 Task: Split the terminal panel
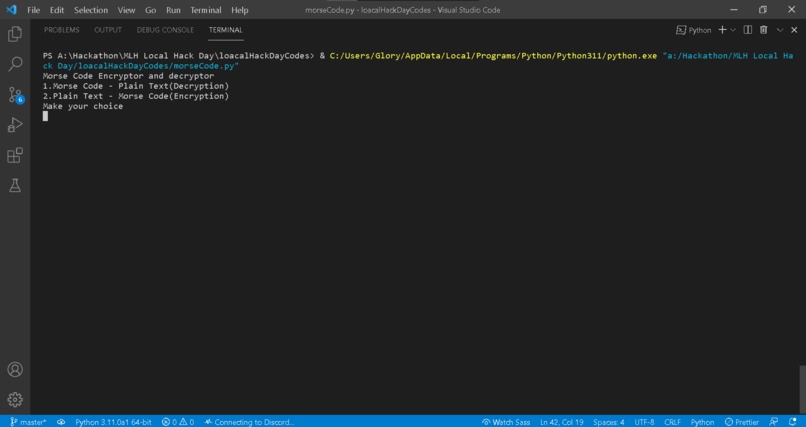[x=748, y=30]
